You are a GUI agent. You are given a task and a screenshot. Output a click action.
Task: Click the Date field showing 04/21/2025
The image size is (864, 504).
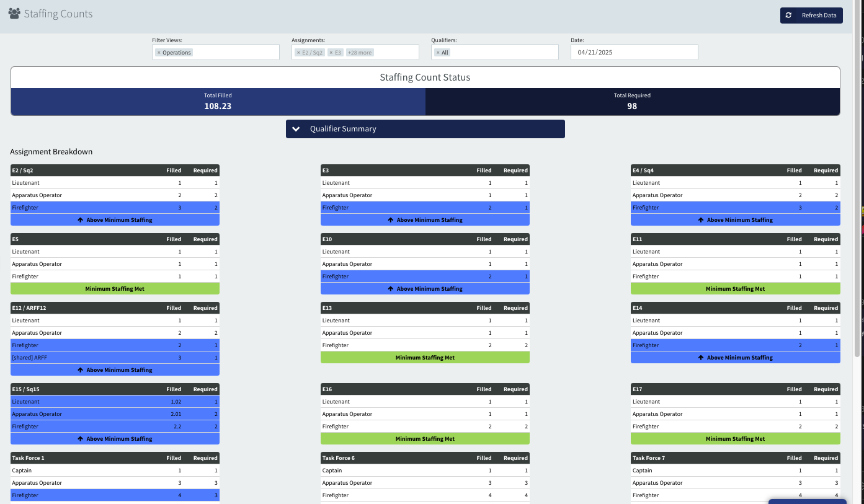(635, 52)
